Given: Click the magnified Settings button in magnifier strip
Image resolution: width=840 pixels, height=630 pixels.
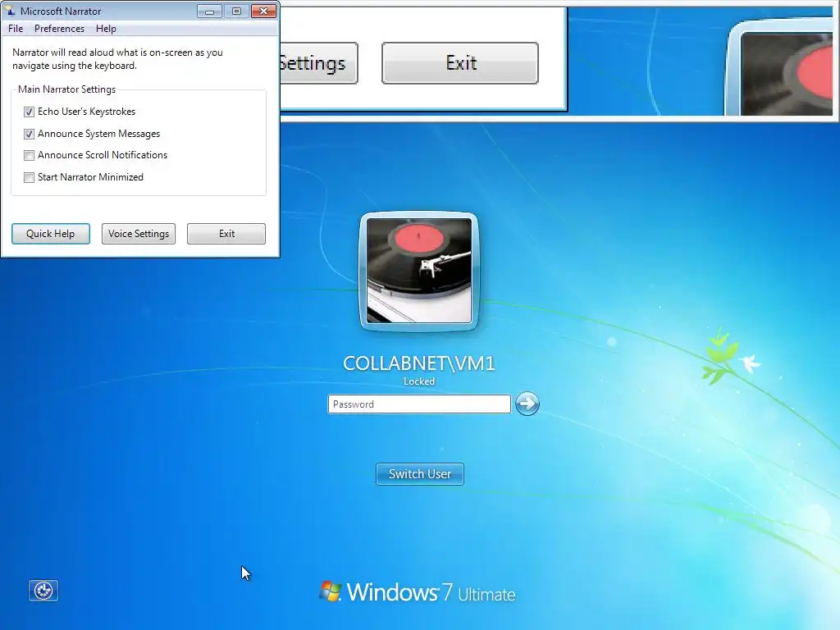Looking at the screenshot, I should [x=319, y=63].
